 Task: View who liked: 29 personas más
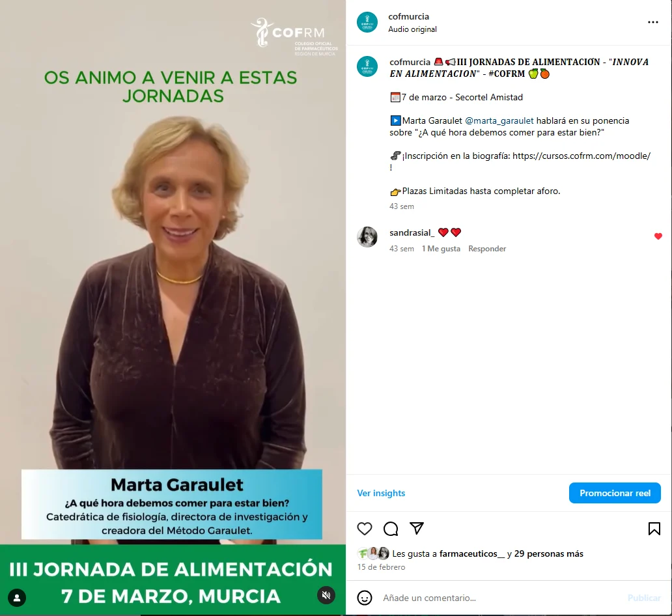(548, 554)
